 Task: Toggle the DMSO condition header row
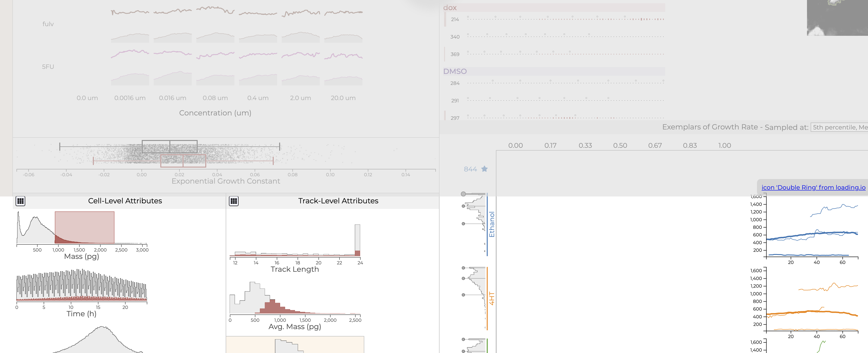pyautogui.click(x=455, y=71)
